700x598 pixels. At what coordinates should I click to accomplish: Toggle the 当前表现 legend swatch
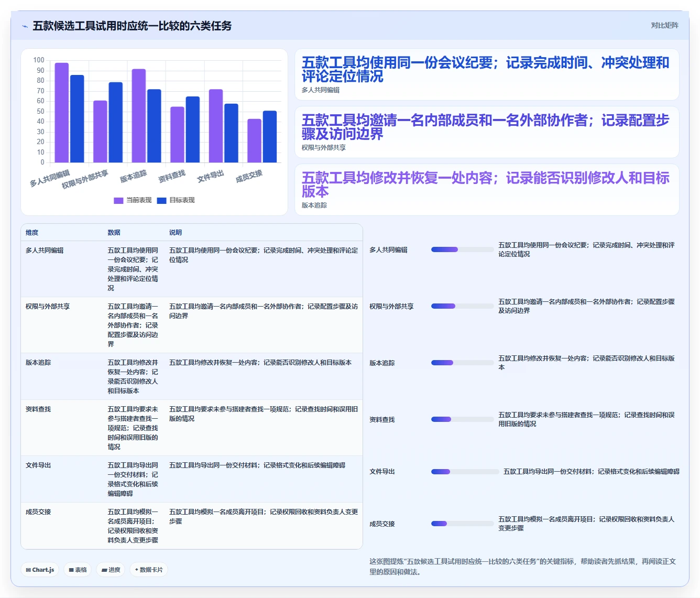click(118, 200)
